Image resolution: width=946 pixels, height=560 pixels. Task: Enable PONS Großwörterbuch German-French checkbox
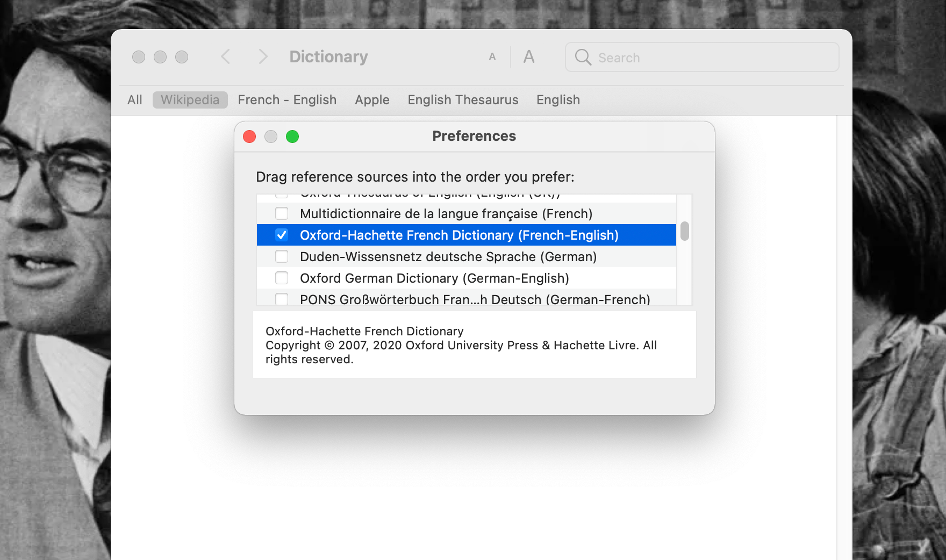[x=282, y=299]
